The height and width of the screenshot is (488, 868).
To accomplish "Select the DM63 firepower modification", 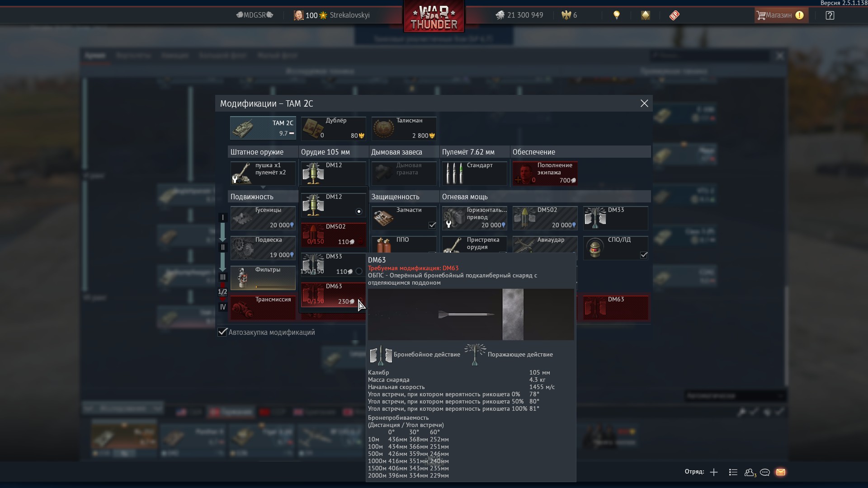I will (616, 308).
